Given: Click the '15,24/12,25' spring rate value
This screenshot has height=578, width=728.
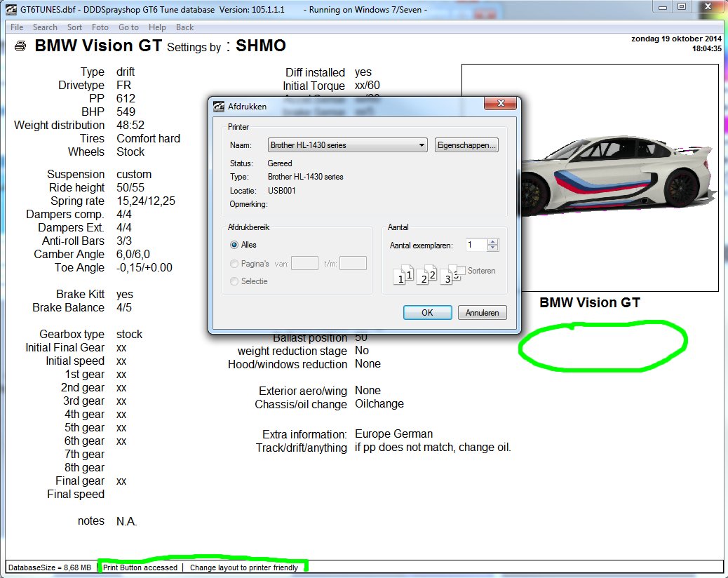Looking at the screenshot, I should point(146,201).
